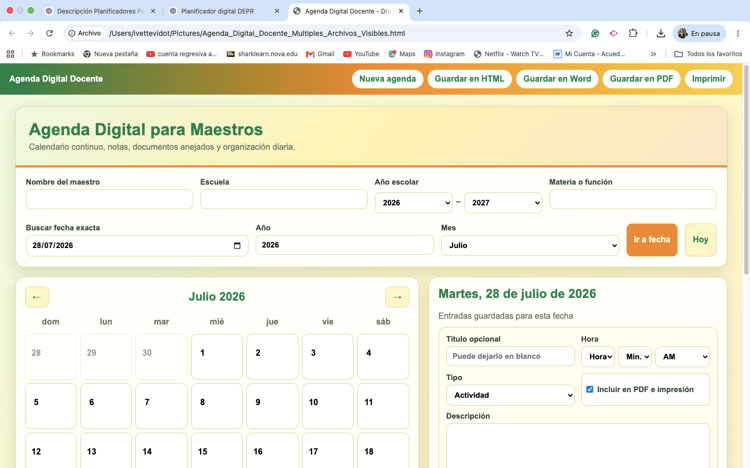Click the orange Ir a fecha button
The width and height of the screenshot is (750, 468).
[652, 240]
